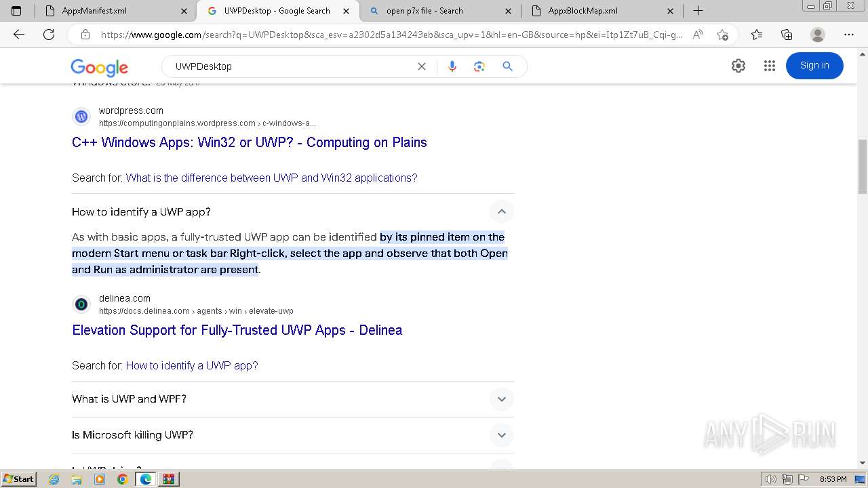Viewport: 868px width, 488px height.
Task: Click the highlighted featured snippet text
Action: point(290,253)
